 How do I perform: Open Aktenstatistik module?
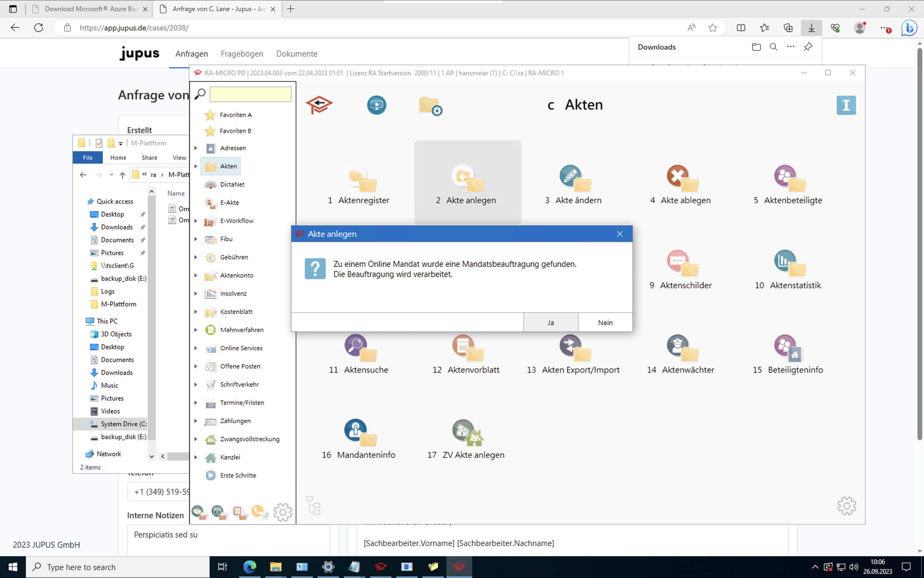pyautogui.click(x=788, y=270)
